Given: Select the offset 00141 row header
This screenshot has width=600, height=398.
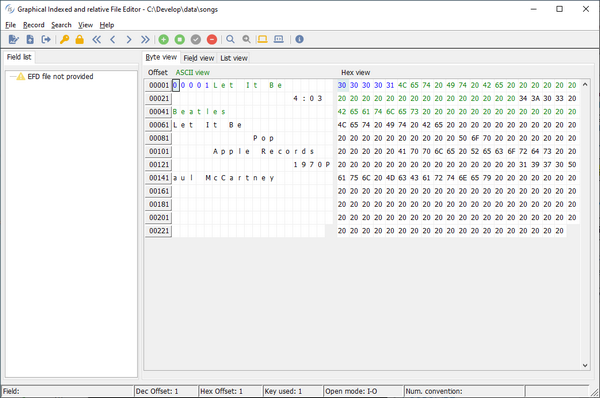Looking at the screenshot, I should point(159,178).
